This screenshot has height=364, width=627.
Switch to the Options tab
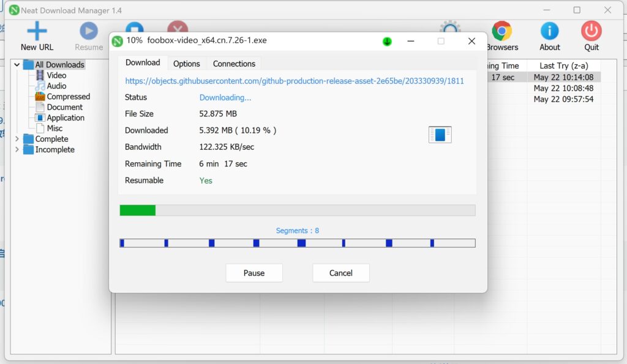point(186,64)
